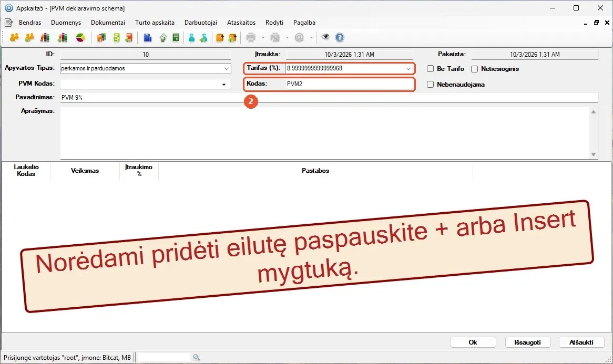This screenshot has height=364, width=613.
Task: Tick the Netiesioginis checkbox
Action: pos(475,69)
